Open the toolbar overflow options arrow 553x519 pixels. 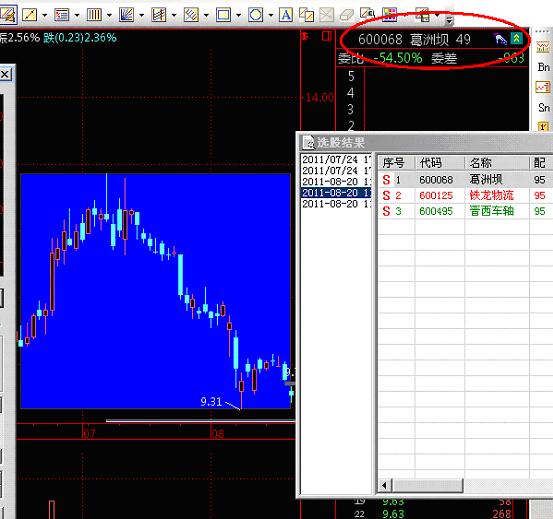[x=449, y=20]
